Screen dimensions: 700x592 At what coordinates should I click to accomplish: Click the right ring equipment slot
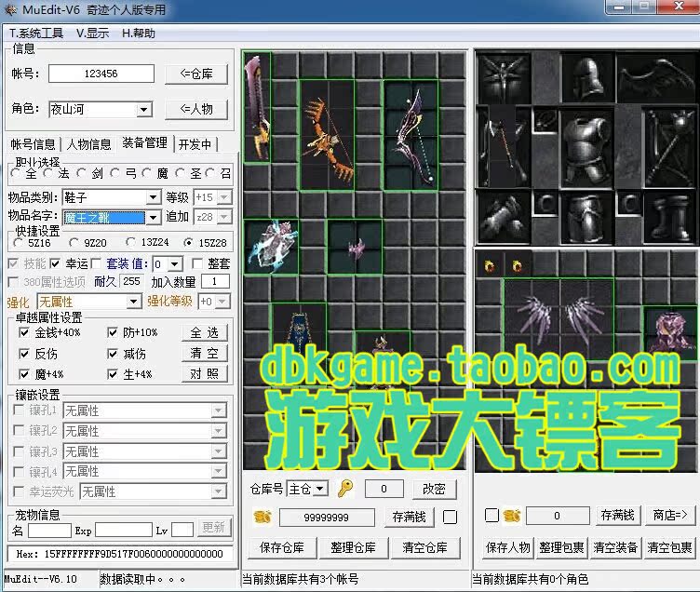(628, 205)
